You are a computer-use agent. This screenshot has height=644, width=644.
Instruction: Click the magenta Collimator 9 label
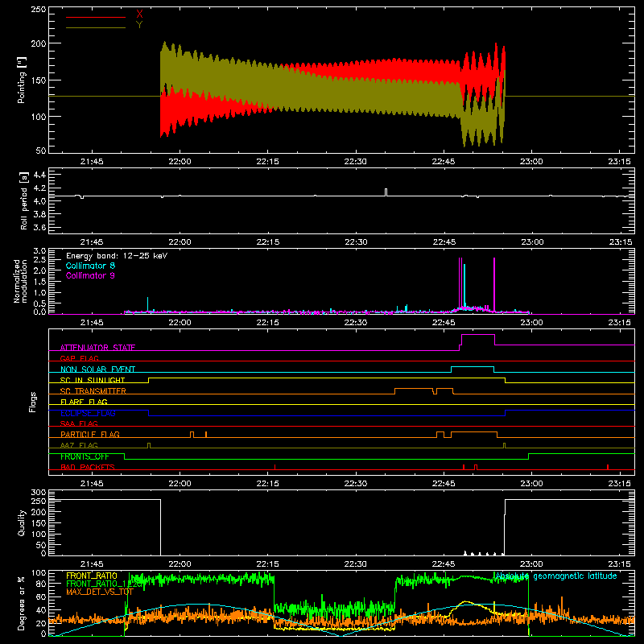(90, 275)
